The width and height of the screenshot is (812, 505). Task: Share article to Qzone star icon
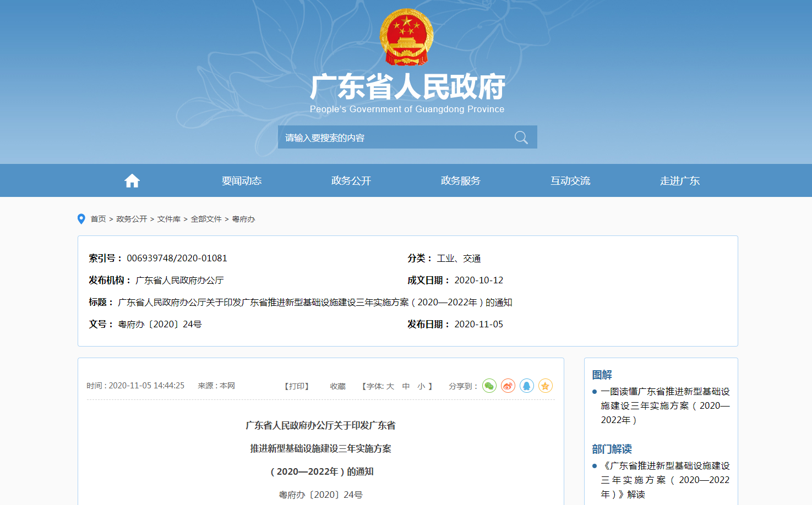[545, 386]
